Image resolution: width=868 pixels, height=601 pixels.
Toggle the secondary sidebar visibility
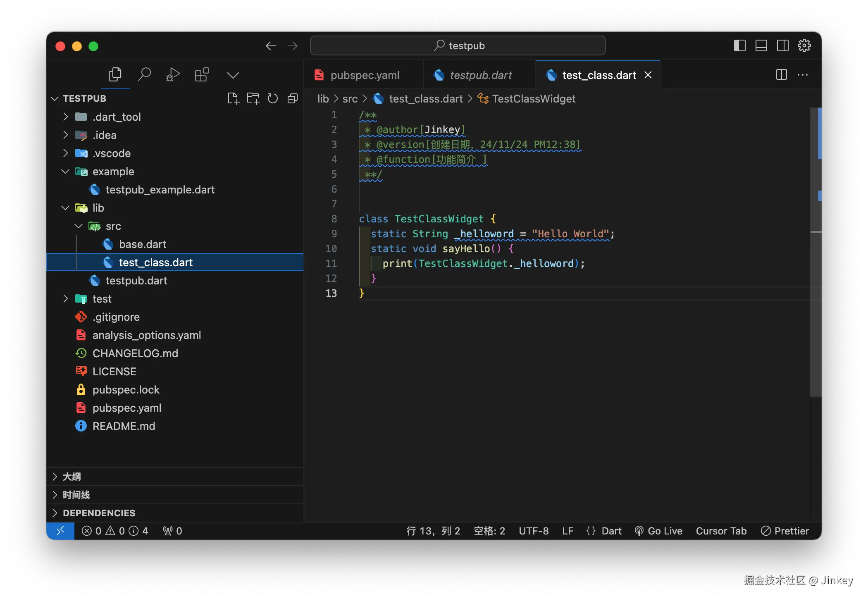tap(782, 45)
